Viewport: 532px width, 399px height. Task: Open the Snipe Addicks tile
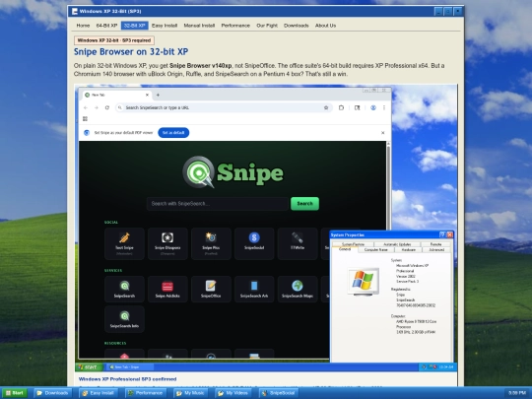pyautogui.click(x=167, y=289)
